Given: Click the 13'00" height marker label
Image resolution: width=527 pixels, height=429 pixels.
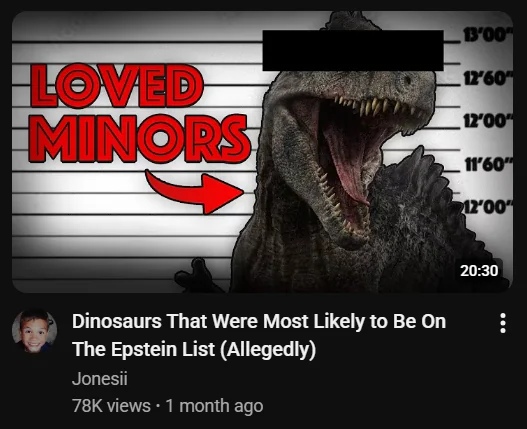Looking at the screenshot, I should click(x=487, y=36).
